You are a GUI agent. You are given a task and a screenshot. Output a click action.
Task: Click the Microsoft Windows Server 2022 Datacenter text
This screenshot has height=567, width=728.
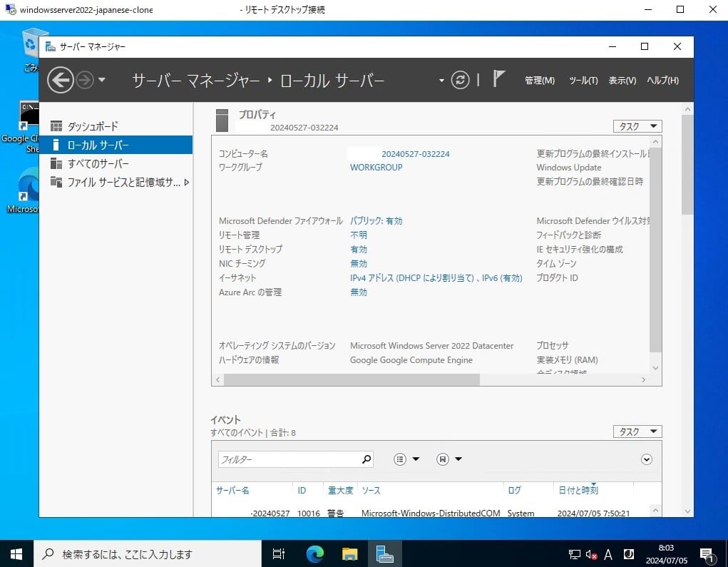(432, 345)
